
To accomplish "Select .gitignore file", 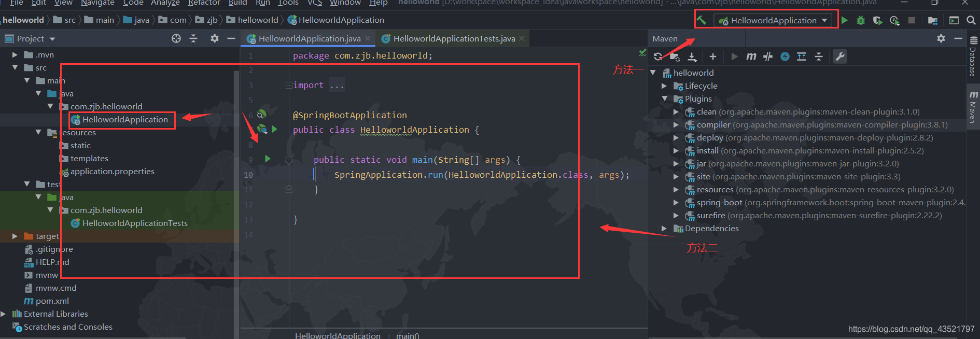I will pos(54,249).
